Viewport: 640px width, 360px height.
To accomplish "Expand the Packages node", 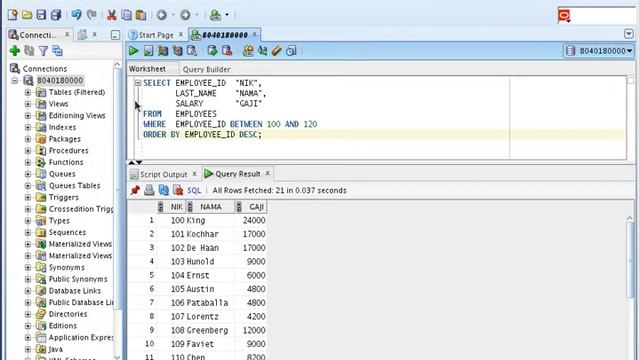I will click(x=28, y=139).
